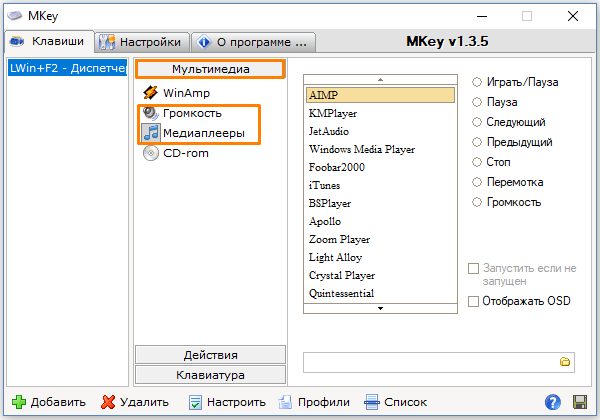This screenshot has width=600, height=420.
Task: Select the Предыдущий radio button
Action: (476, 142)
